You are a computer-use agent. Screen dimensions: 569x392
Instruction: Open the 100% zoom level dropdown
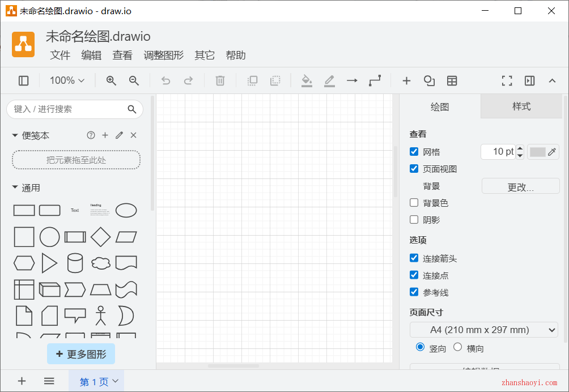click(x=67, y=81)
